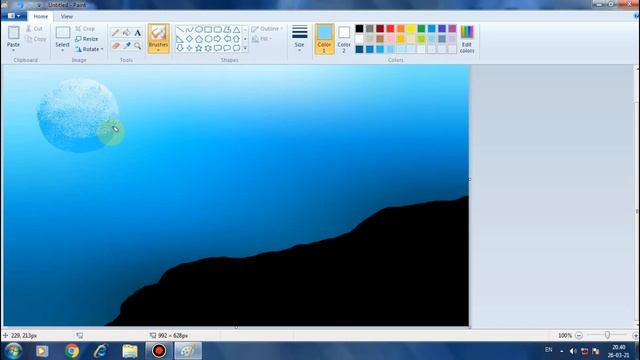Select the Fill with color bucket tool
Image resolution: width=640 pixels, height=360 pixels.
click(x=127, y=33)
